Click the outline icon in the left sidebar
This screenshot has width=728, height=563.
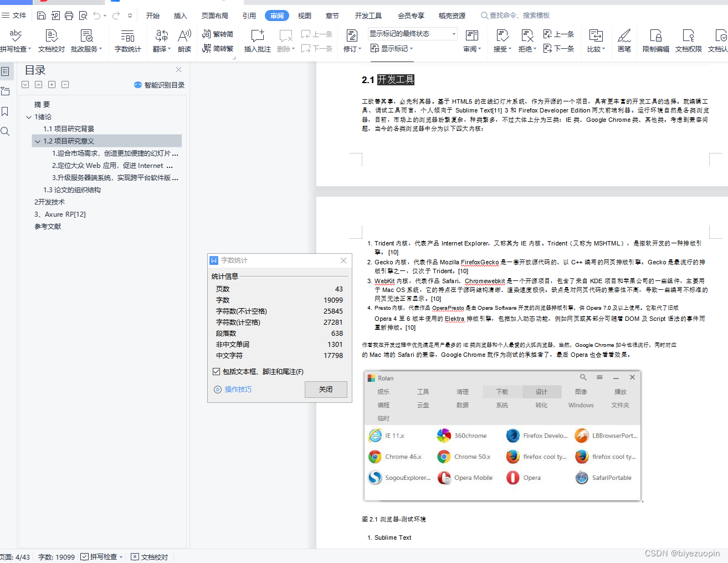pos(5,71)
